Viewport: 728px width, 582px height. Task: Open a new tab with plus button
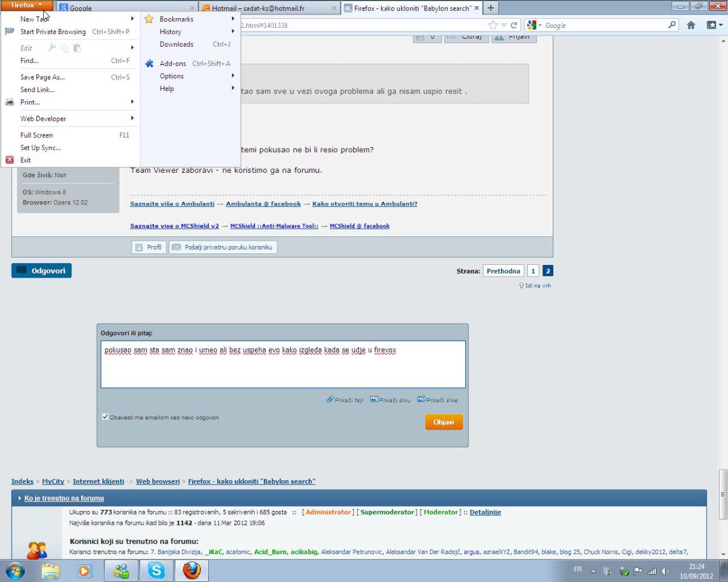(x=490, y=8)
